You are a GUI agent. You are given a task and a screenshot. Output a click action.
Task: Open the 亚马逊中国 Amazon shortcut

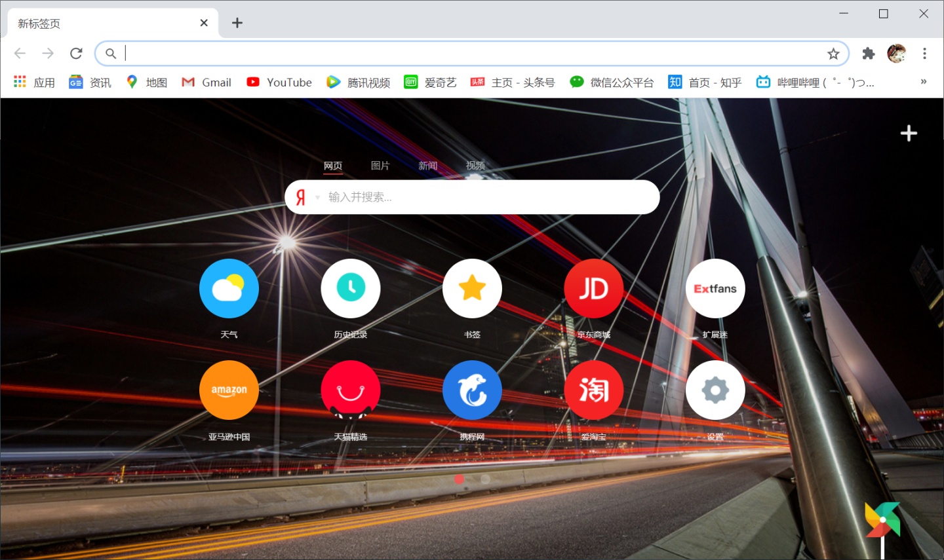(x=229, y=390)
